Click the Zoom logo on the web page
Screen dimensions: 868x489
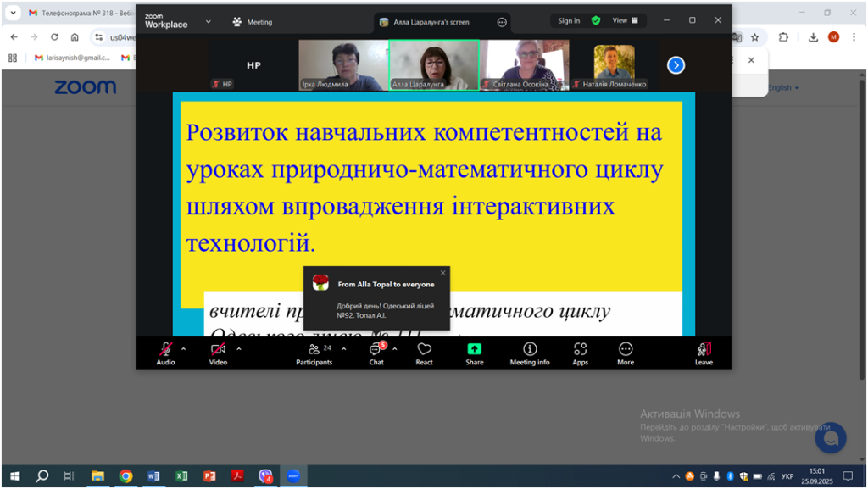[86, 86]
